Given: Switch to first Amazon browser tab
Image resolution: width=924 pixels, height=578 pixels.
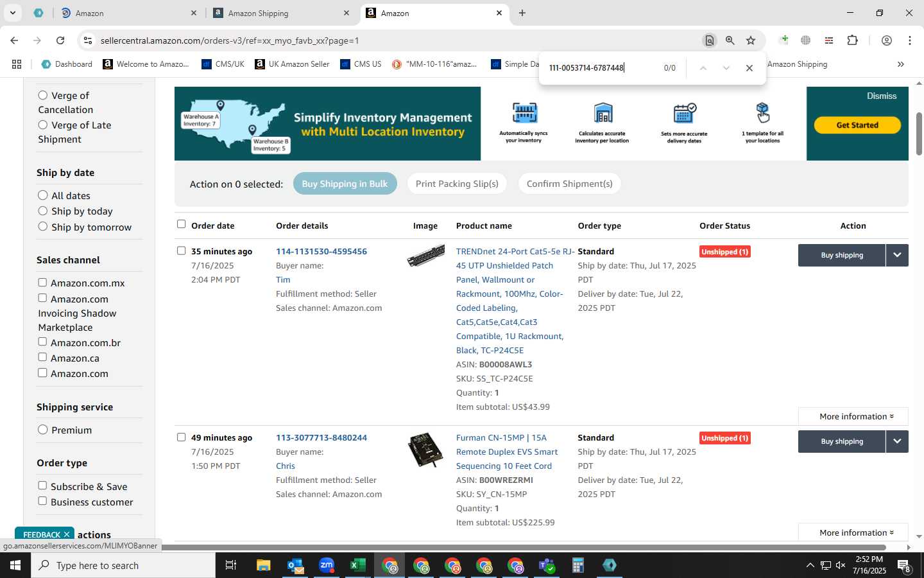Looking at the screenshot, I should 128,13.
